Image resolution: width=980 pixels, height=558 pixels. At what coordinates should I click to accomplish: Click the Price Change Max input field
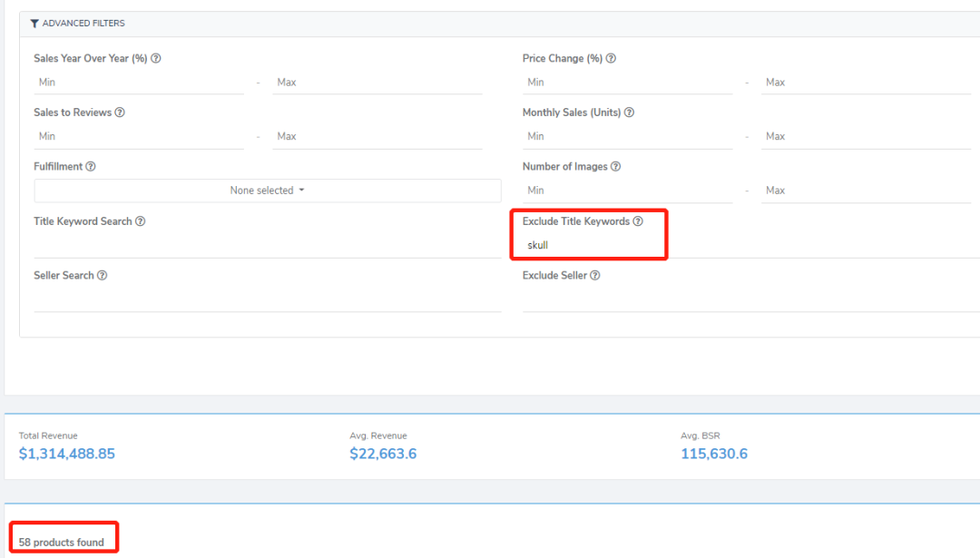pyautogui.click(x=866, y=83)
